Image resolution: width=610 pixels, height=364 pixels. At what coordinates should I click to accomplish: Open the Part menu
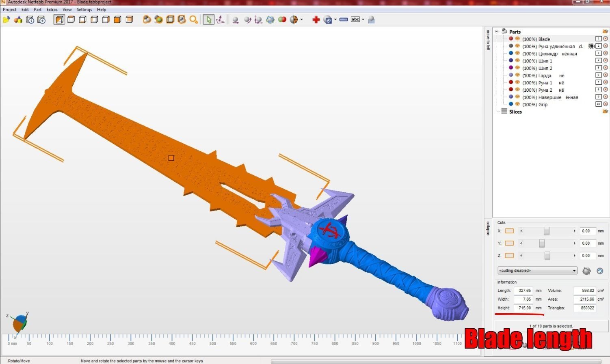point(37,9)
